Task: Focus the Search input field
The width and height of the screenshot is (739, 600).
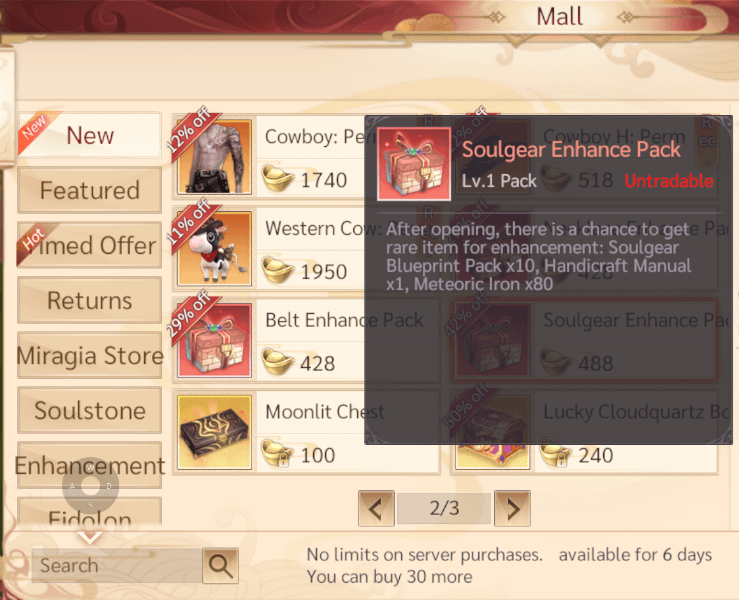Action: coord(117,566)
